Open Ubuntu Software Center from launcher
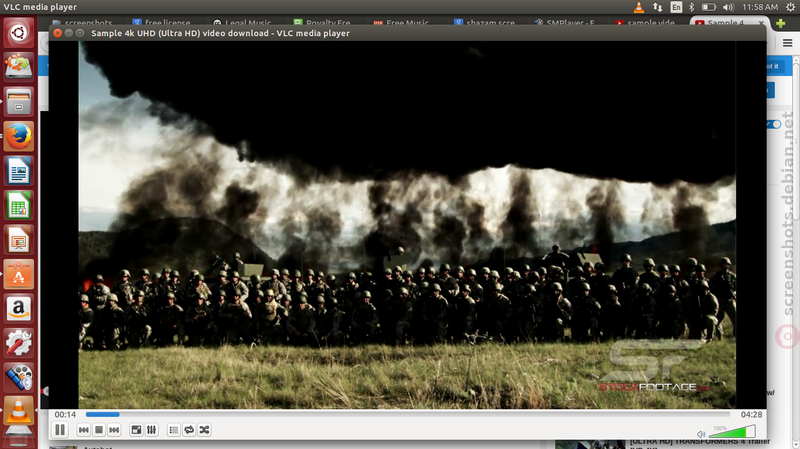Image resolution: width=800 pixels, height=449 pixels. pos(18,275)
